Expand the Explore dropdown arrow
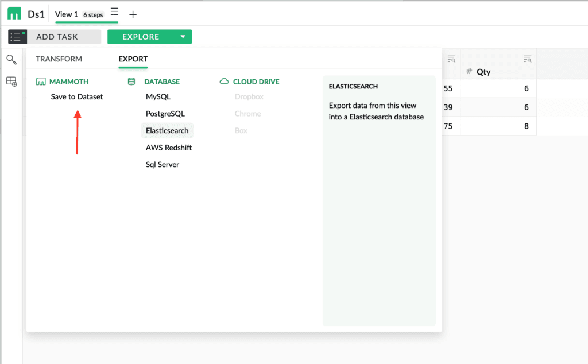 coord(183,37)
